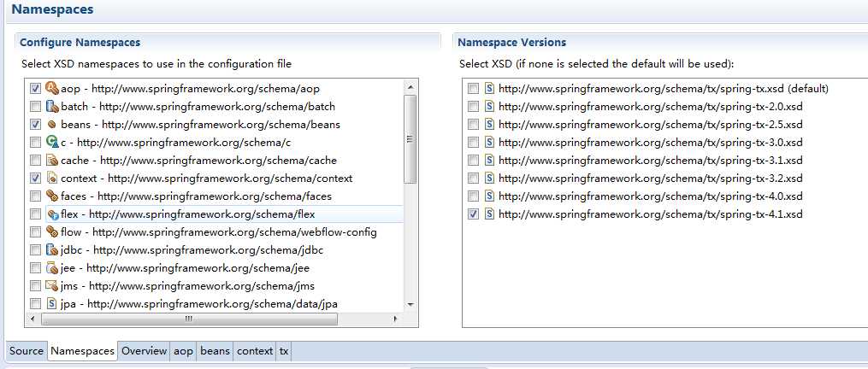Tick the faces namespace checkbox
The width and height of the screenshot is (868, 369).
pyautogui.click(x=35, y=196)
